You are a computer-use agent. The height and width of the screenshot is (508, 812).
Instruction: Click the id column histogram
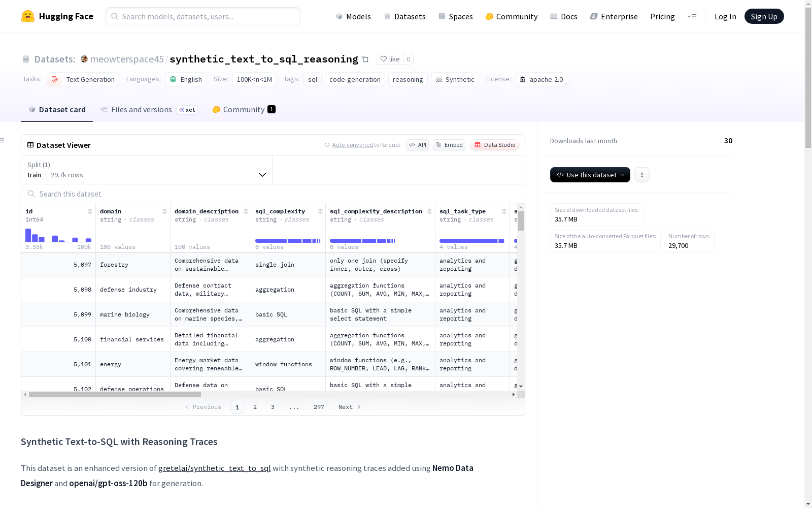tap(58, 235)
